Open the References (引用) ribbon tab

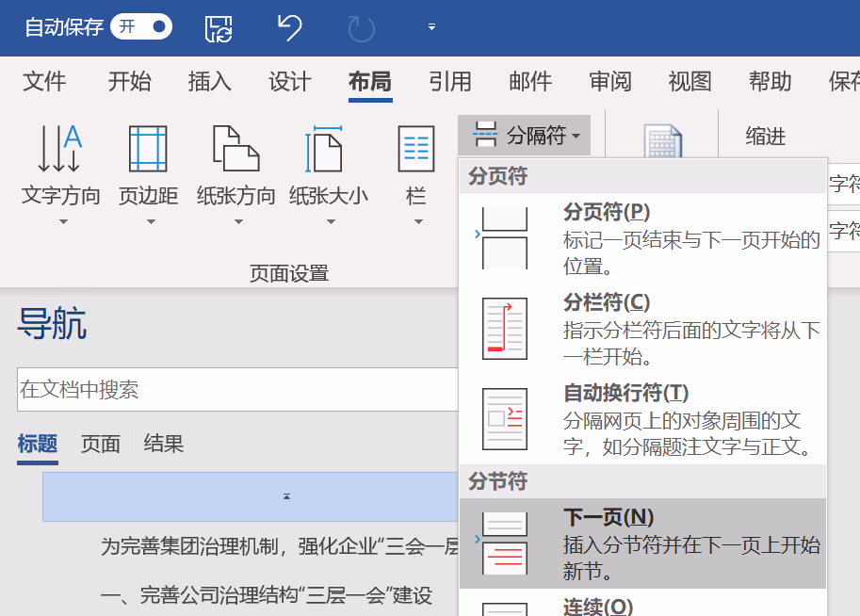tap(449, 82)
